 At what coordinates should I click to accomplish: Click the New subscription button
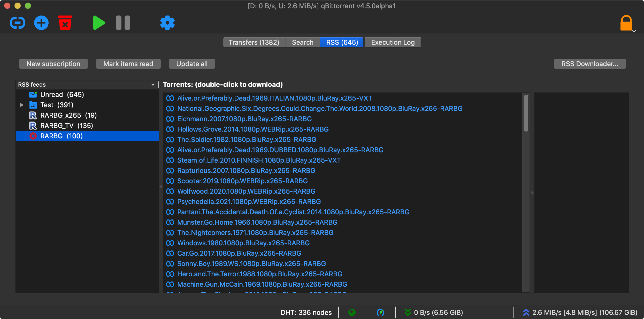53,64
